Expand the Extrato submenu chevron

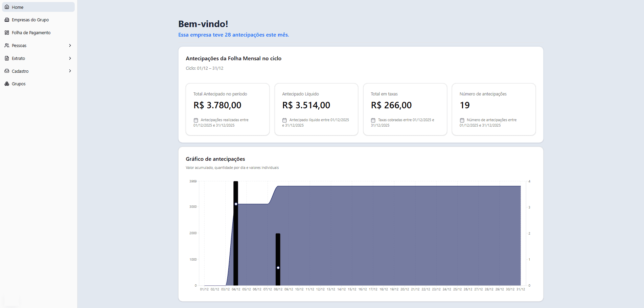(70, 59)
